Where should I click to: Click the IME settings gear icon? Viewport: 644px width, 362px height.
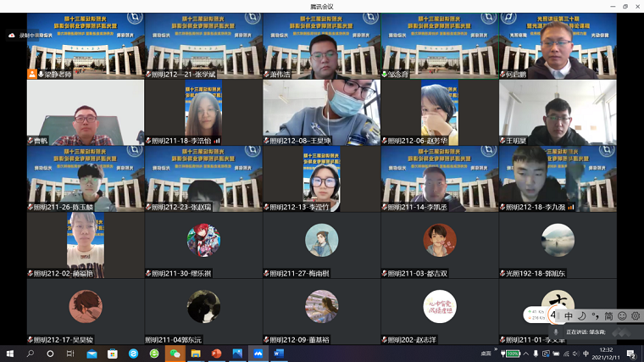635,315
